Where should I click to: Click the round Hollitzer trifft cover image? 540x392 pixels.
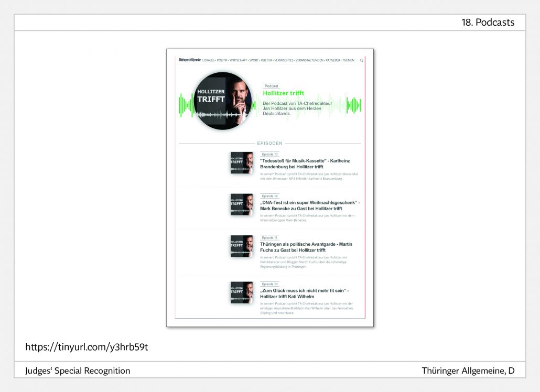click(222, 101)
